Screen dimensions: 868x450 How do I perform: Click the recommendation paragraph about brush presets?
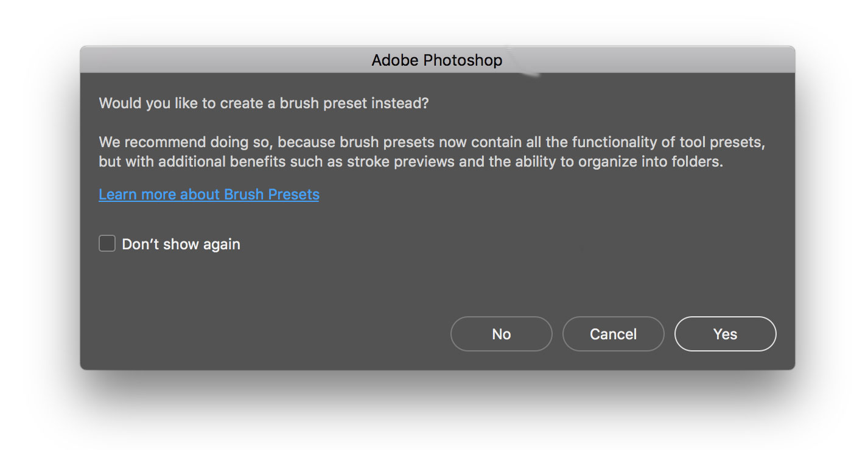[432, 152]
